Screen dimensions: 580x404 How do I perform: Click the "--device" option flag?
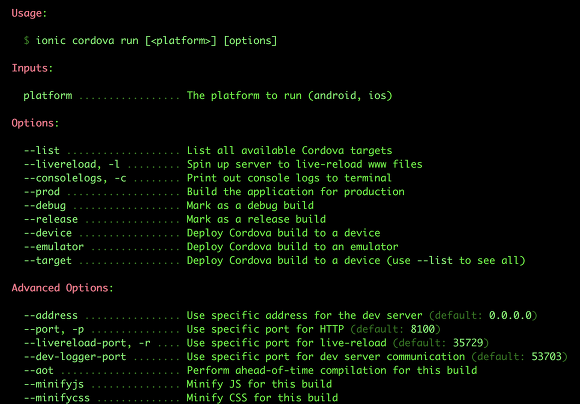point(48,233)
